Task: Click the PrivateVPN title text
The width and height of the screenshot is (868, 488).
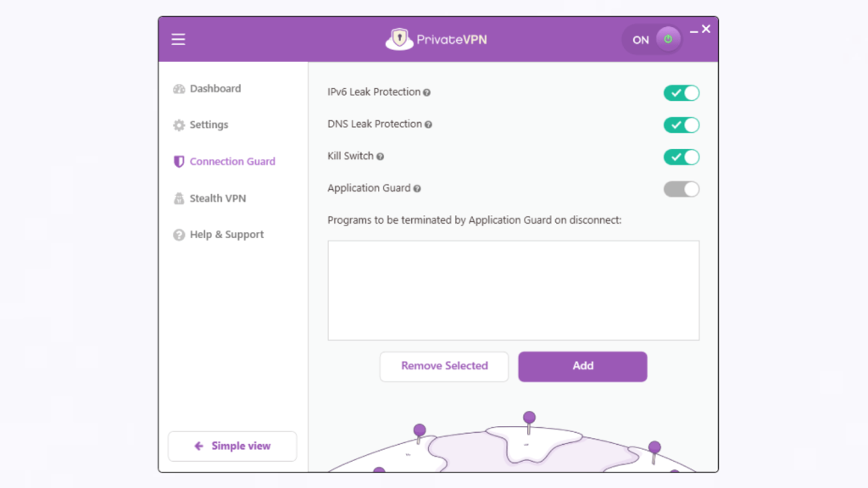Action: tap(452, 39)
